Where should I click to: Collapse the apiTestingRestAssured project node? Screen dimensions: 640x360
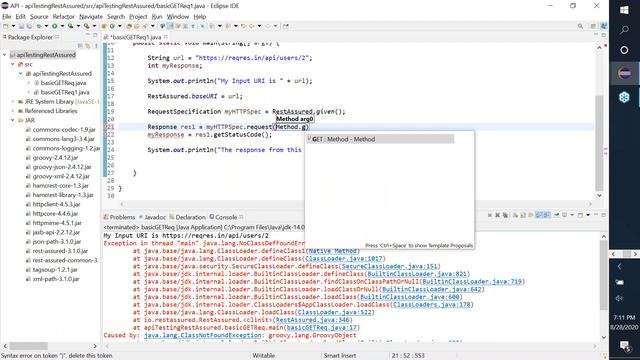[4, 55]
